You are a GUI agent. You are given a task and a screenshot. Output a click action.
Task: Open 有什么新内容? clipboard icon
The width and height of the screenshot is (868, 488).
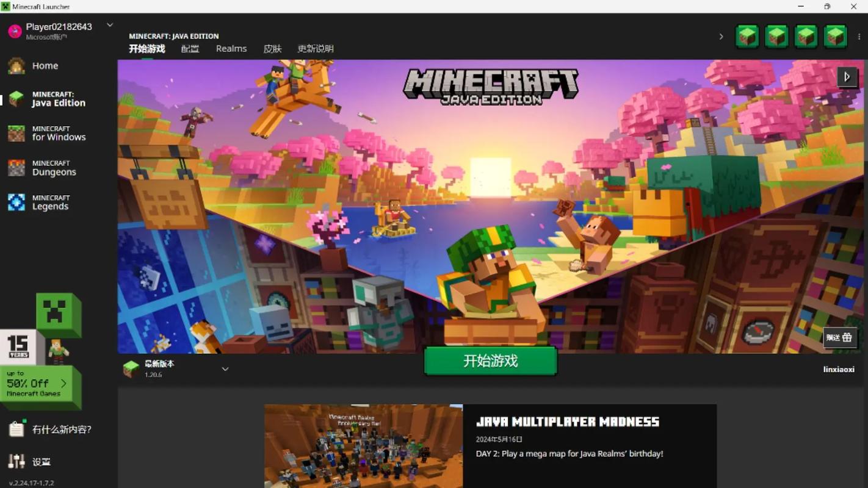tap(16, 429)
